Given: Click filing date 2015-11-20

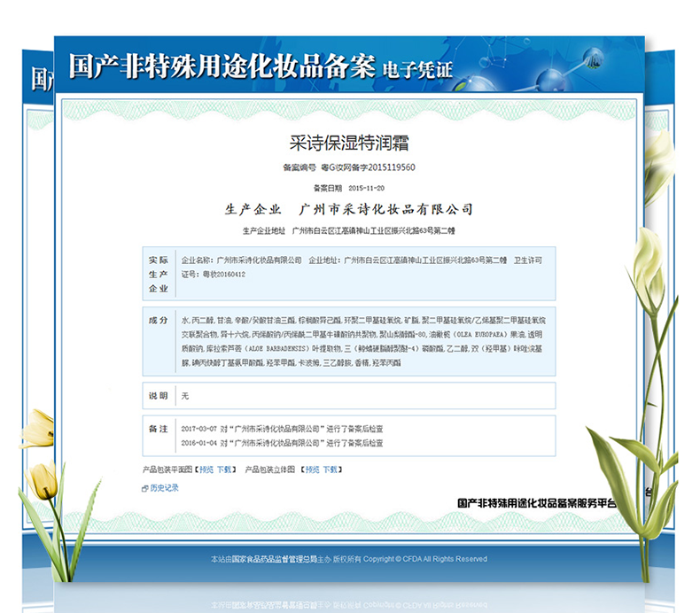Looking at the screenshot, I should click(x=366, y=189).
